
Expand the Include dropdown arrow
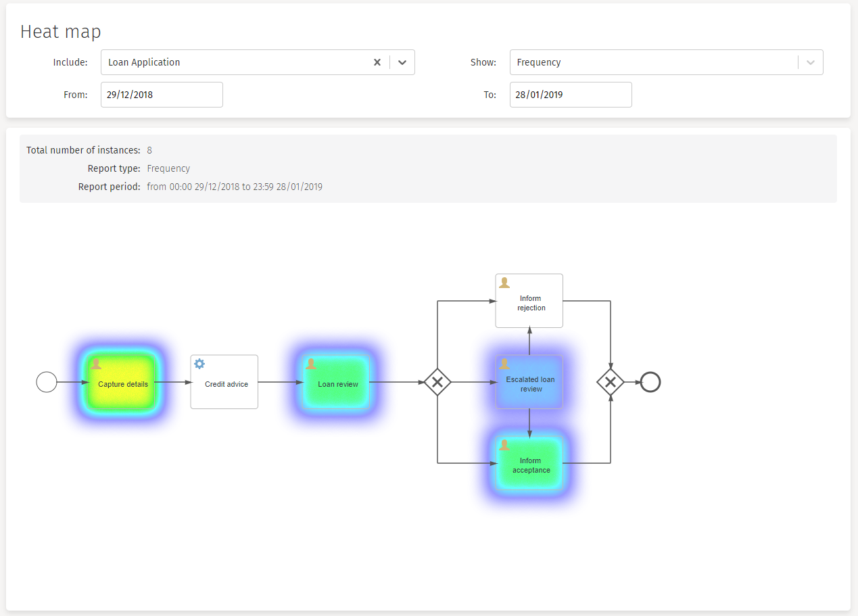click(402, 62)
